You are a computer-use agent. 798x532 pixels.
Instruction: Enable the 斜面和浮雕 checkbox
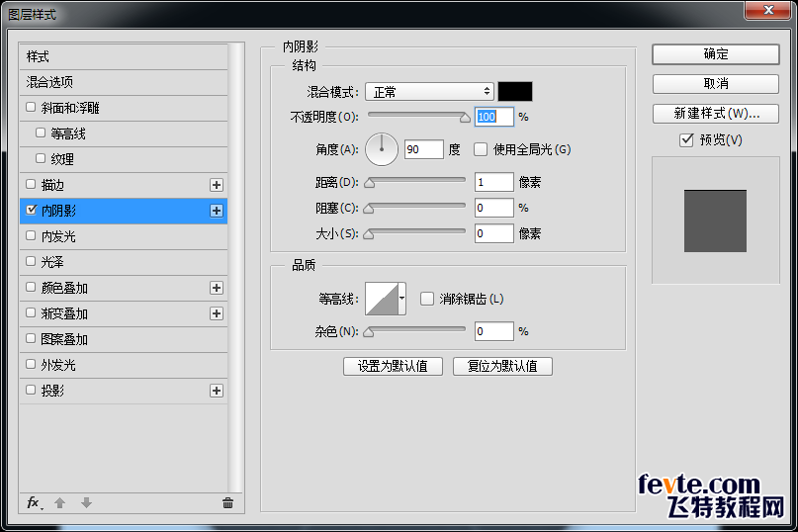[31, 107]
